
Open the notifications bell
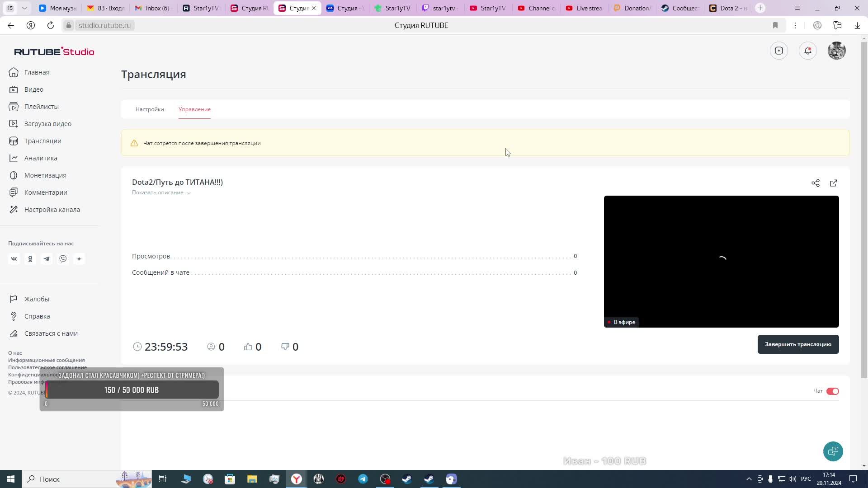click(x=808, y=51)
